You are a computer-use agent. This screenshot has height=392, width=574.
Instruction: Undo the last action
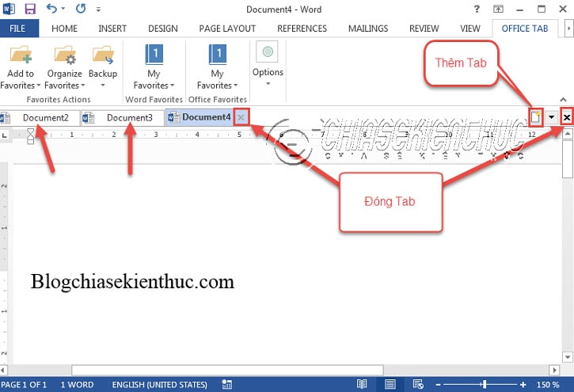tap(51, 9)
